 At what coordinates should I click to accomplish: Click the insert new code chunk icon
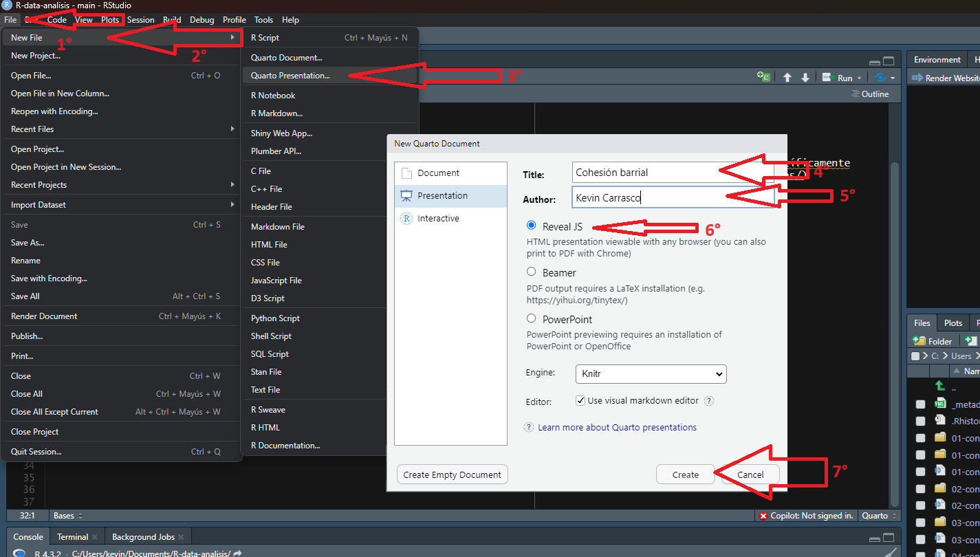tap(763, 78)
